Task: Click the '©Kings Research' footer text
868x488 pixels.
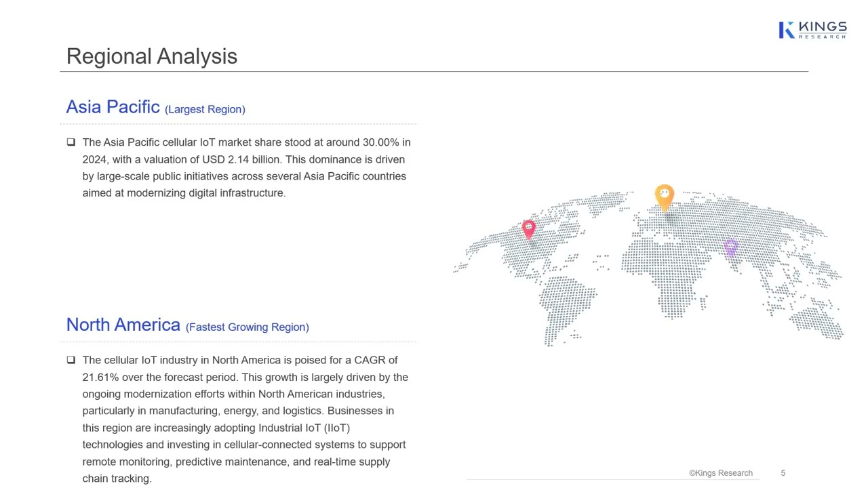Action: 721,473
